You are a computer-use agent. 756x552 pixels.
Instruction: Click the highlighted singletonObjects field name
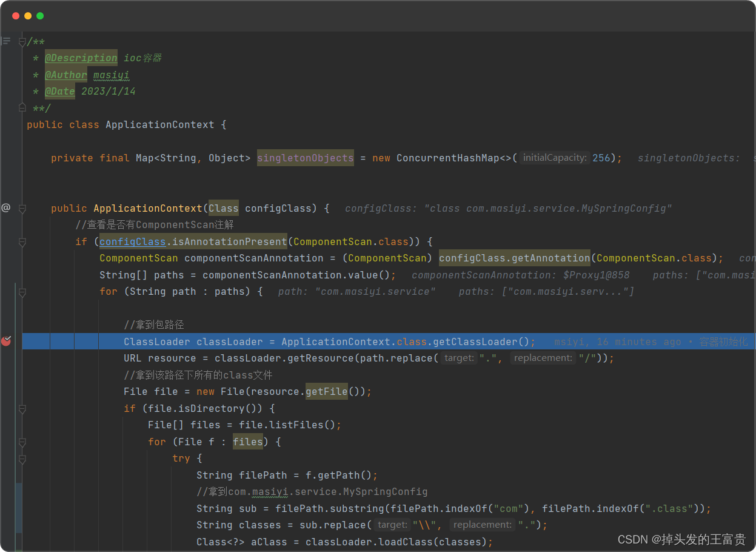[306, 158]
